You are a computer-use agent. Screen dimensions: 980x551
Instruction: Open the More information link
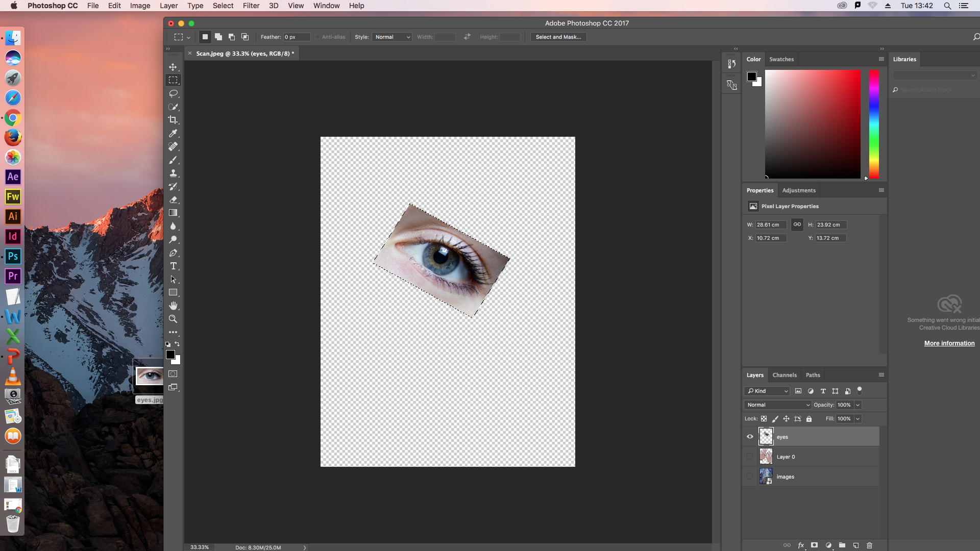point(949,343)
